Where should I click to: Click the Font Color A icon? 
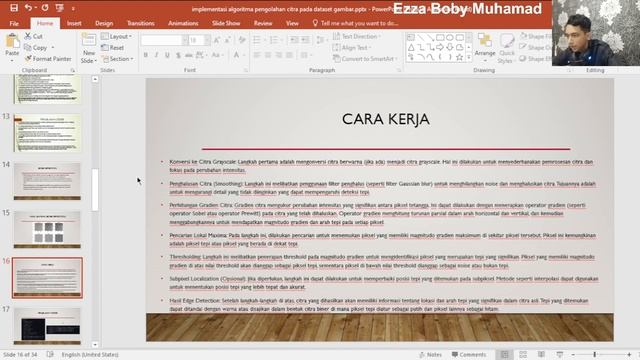(x=236, y=55)
